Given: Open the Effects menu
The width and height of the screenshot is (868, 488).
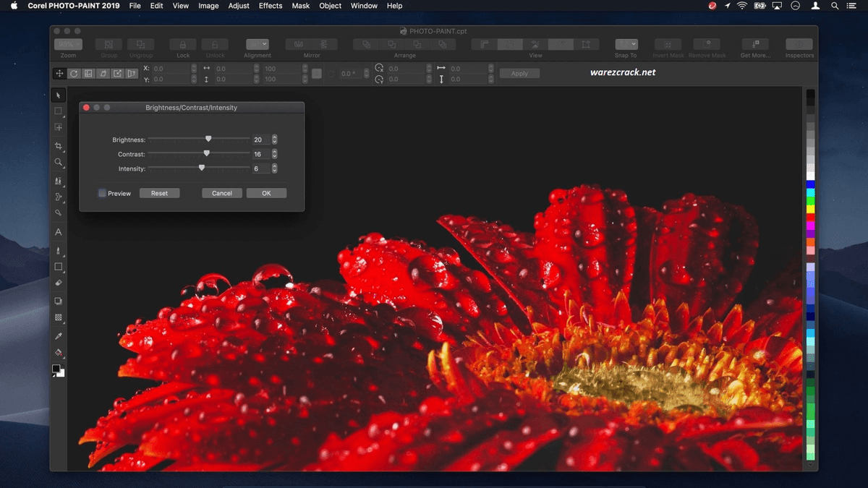Looking at the screenshot, I should coord(271,6).
